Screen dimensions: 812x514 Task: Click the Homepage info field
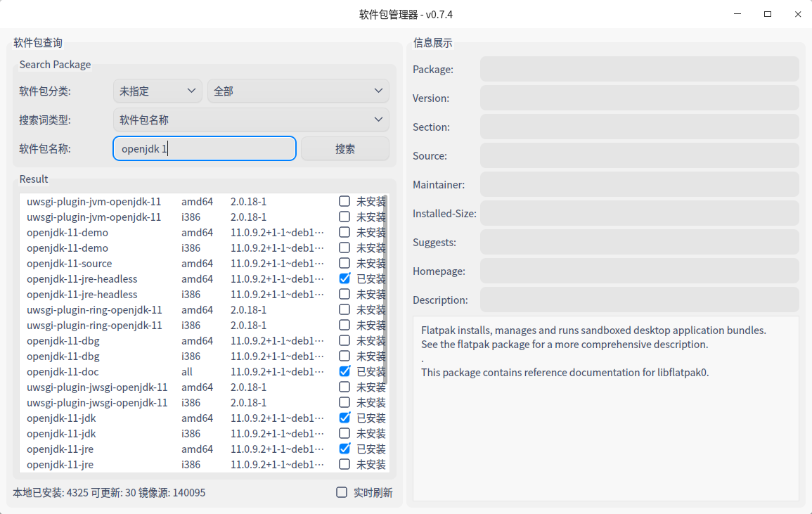[x=639, y=271]
